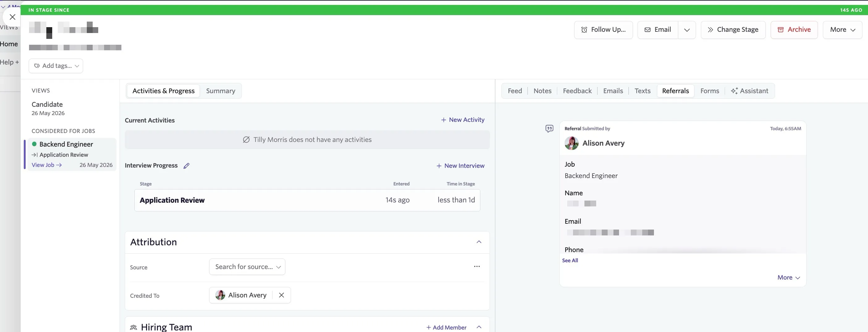
Task: Click See All in referral card
Action: (x=570, y=260)
